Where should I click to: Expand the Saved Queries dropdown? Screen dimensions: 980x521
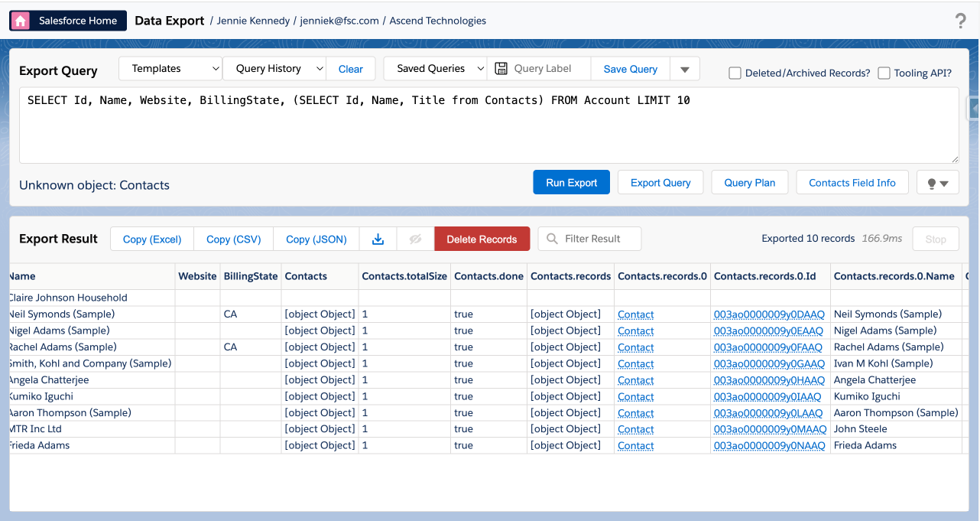tap(435, 68)
